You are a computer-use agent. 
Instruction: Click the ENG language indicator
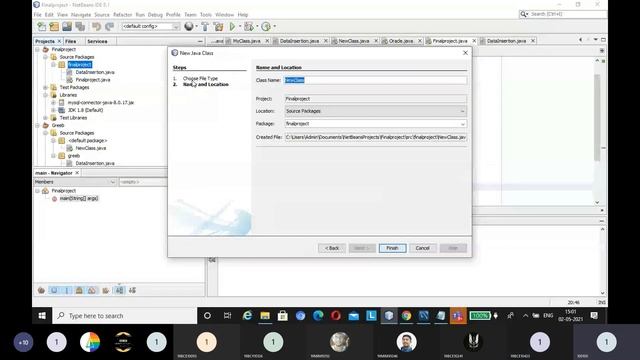click(548, 316)
